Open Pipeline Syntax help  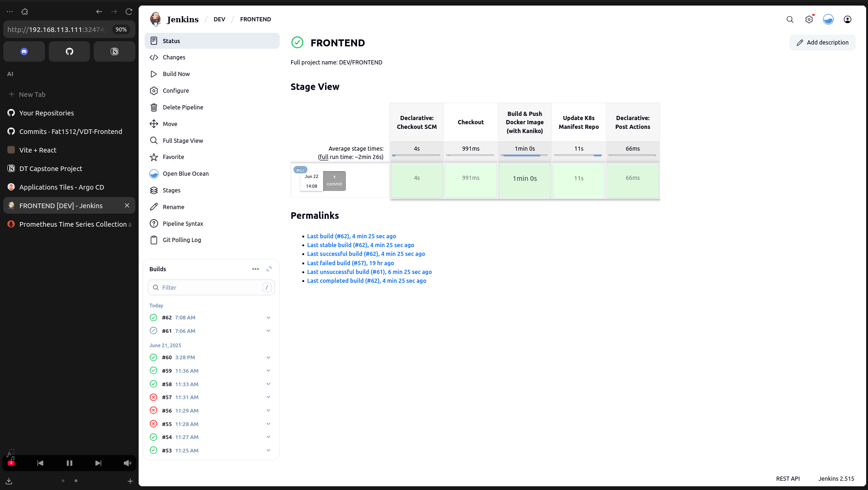tap(212, 224)
